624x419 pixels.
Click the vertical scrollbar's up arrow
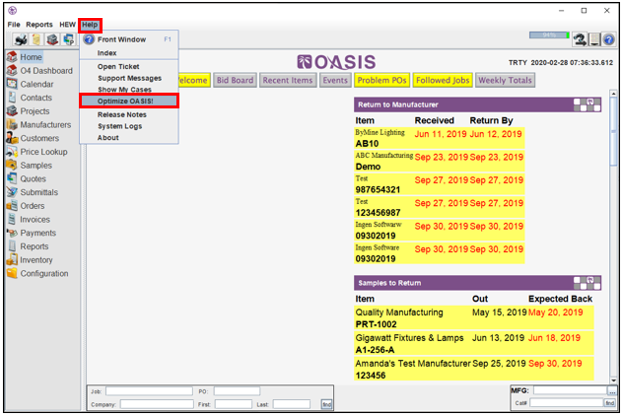(613, 94)
